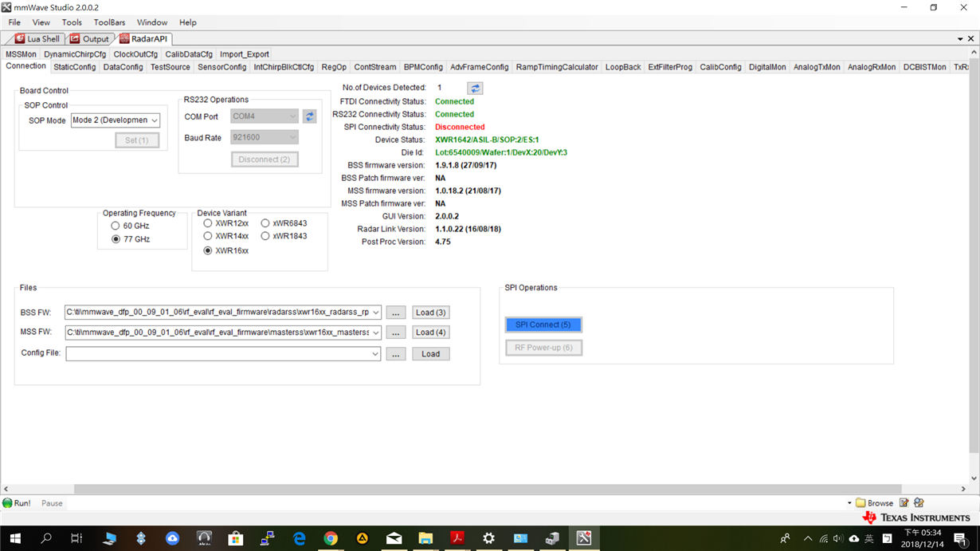Open the Help menu
Image resolution: width=980 pixels, height=551 pixels.
tap(188, 22)
